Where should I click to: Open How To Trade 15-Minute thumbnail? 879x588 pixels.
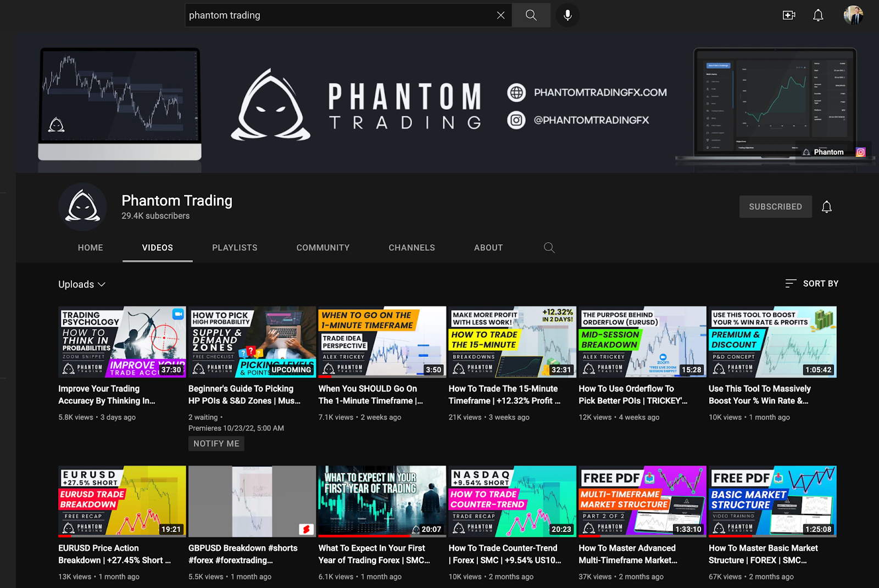point(513,342)
